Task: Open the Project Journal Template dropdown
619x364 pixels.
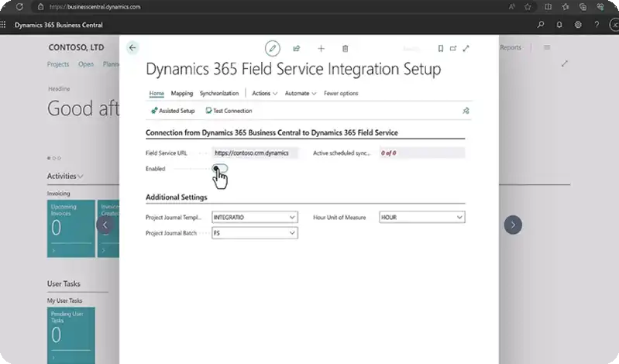Action: click(x=255, y=217)
